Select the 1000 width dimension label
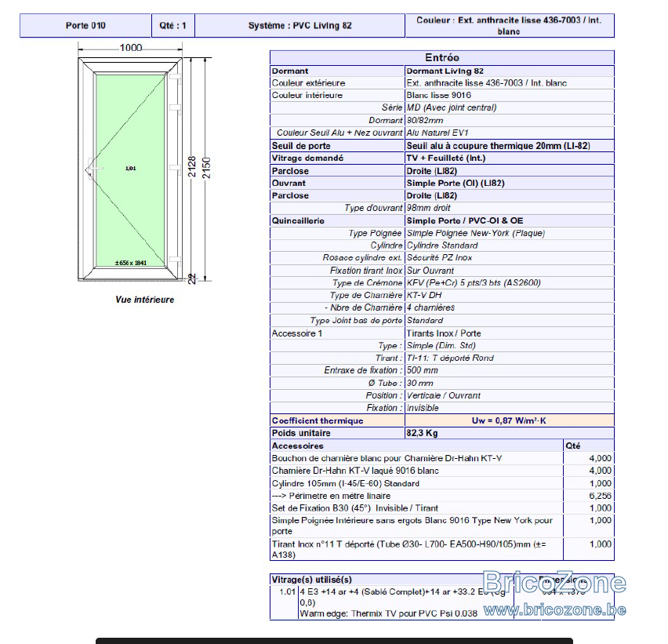668x644 pixels. click(x=131, y=48)
